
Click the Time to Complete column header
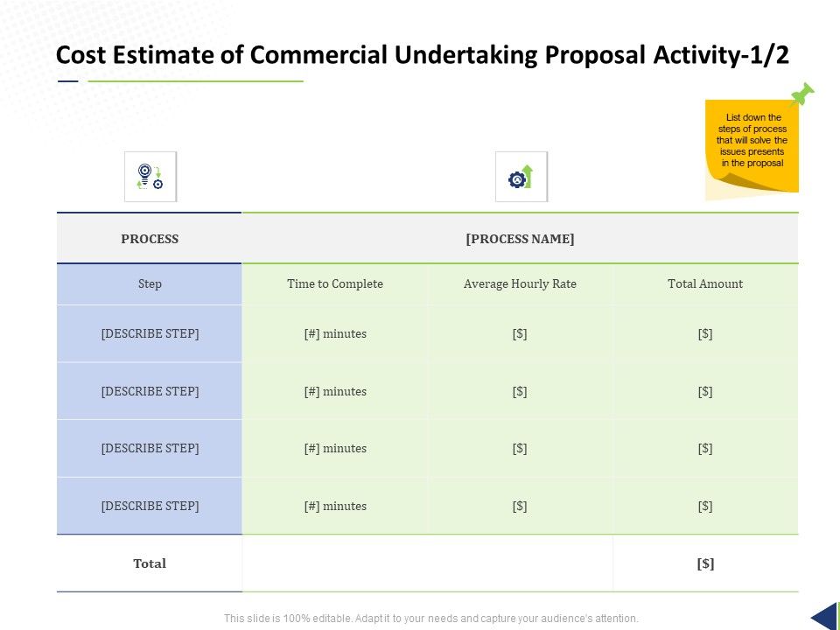335,284
